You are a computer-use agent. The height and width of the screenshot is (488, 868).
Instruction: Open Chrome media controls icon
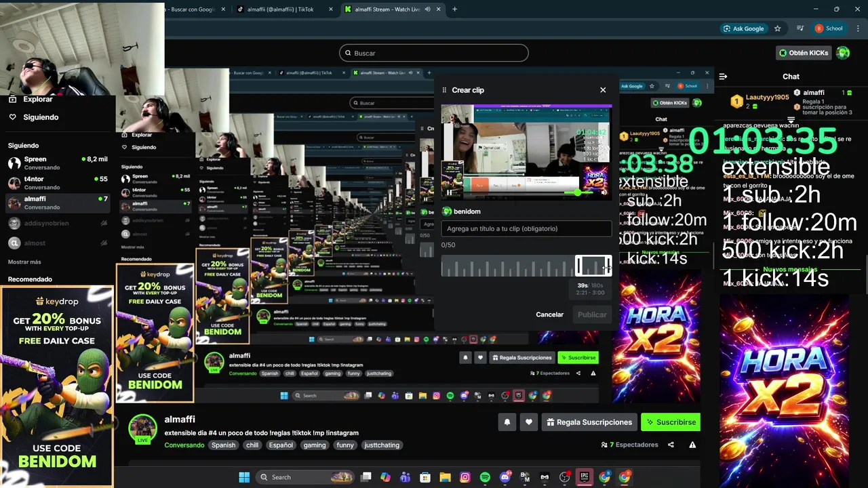pos(801,28)
